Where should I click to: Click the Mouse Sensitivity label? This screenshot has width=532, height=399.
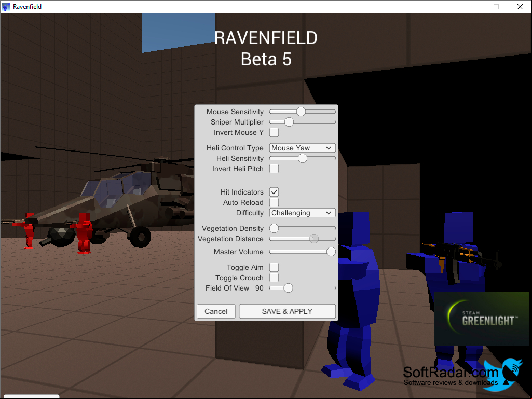point(235,112)
